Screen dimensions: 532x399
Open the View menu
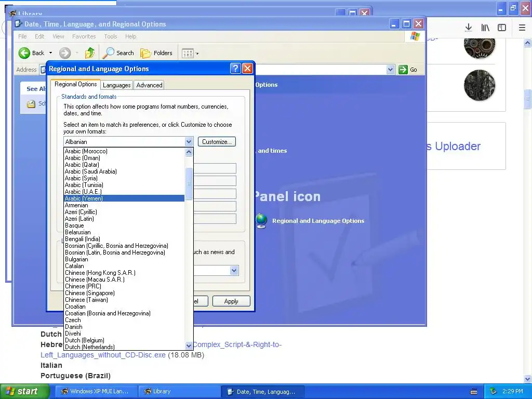pos(58,36)
